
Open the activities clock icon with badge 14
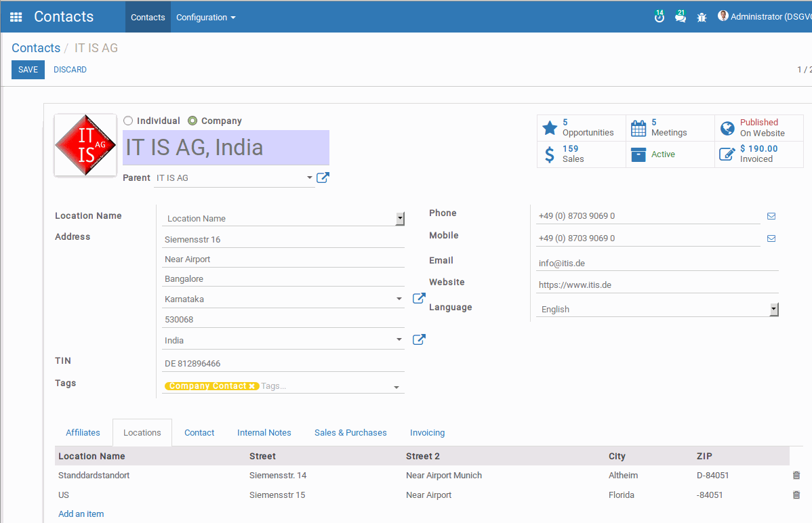659,16
